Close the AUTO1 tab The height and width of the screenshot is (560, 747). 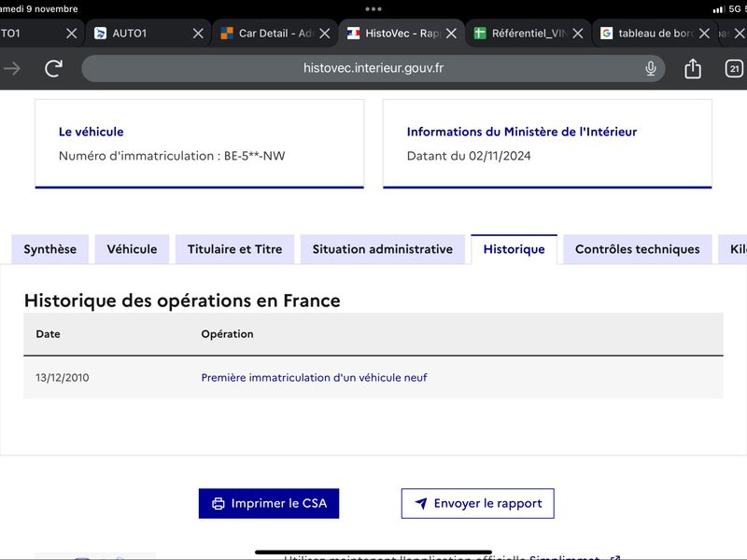(x=198, y=34)
